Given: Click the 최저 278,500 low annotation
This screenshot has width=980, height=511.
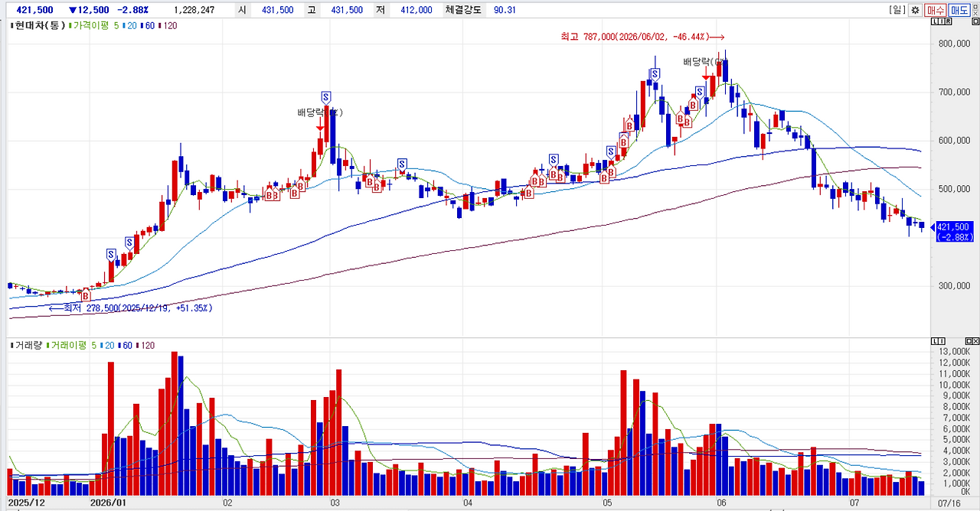Looking at the screenshot, I should (x=130, y=308).
